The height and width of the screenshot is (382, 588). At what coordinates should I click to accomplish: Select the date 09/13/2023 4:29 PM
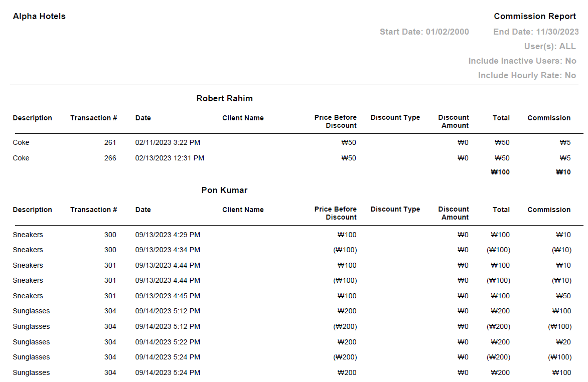coord(168,235)
